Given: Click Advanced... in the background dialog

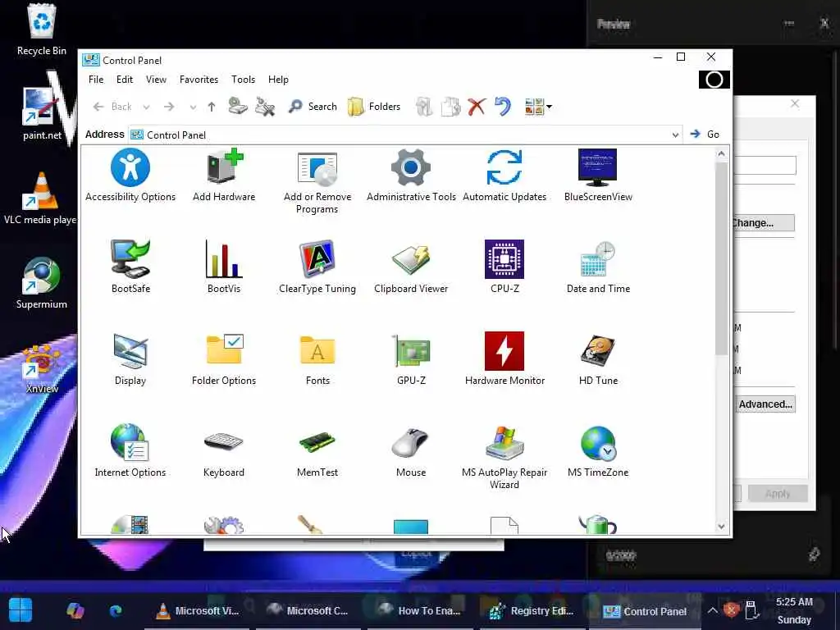Looking at the screenshot, I should [x=765, y=404].
